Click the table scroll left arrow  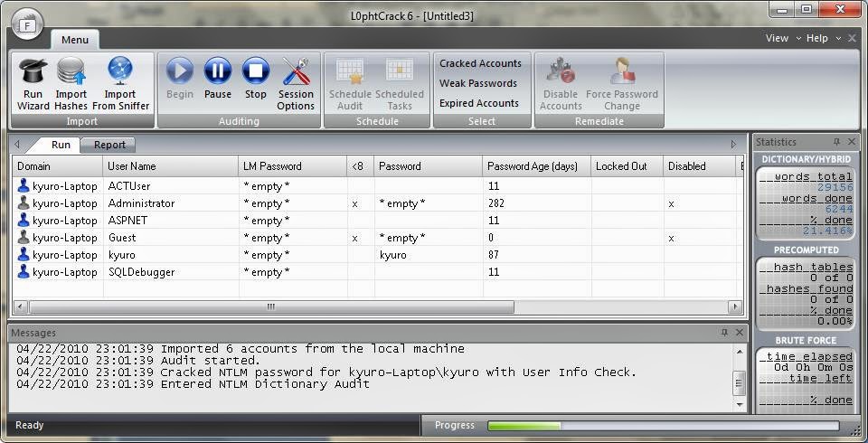(21, 306)
